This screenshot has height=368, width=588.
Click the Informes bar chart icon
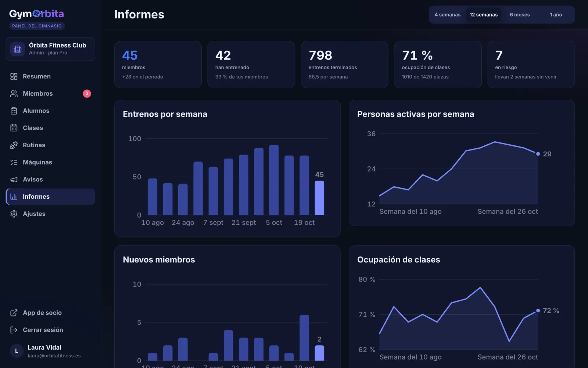14,197
